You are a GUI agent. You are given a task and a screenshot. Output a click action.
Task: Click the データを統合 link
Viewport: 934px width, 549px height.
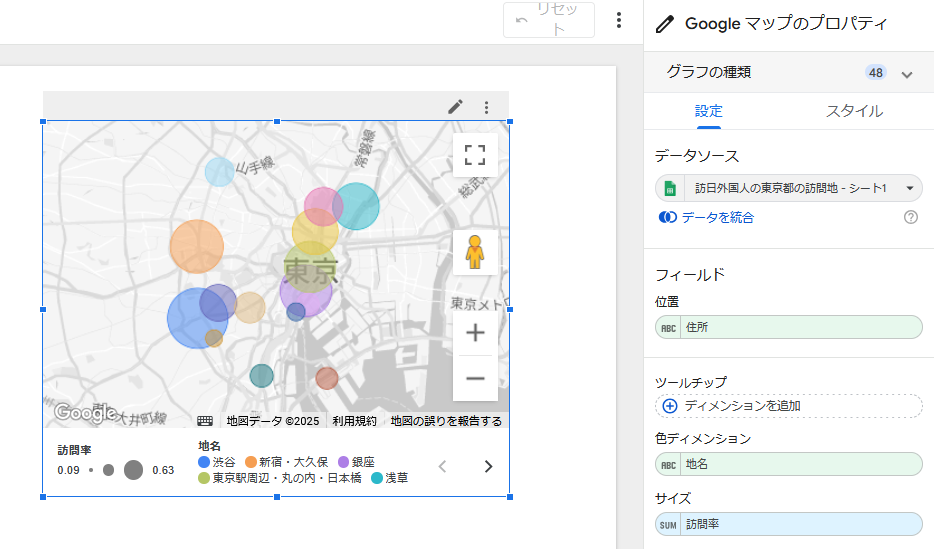coord(717,217)
